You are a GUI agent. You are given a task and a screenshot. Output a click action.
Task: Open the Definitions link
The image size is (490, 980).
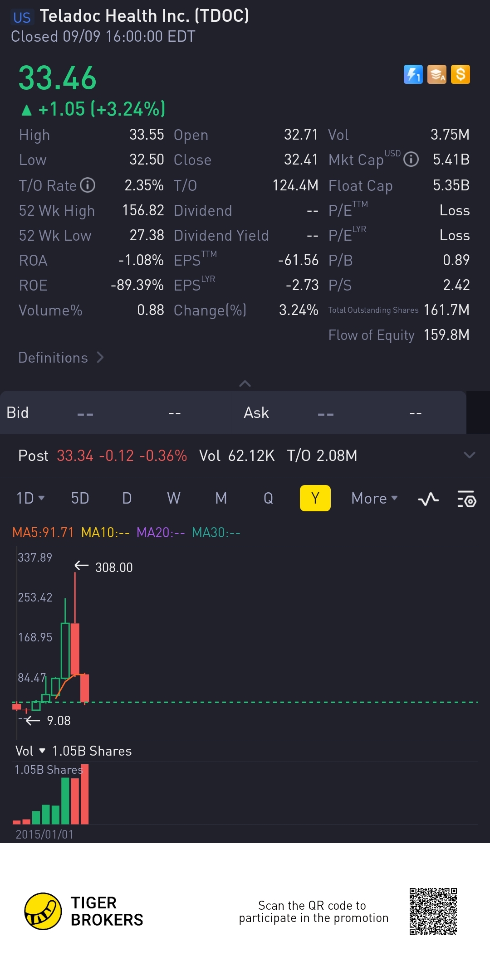(x=61, y=358)
